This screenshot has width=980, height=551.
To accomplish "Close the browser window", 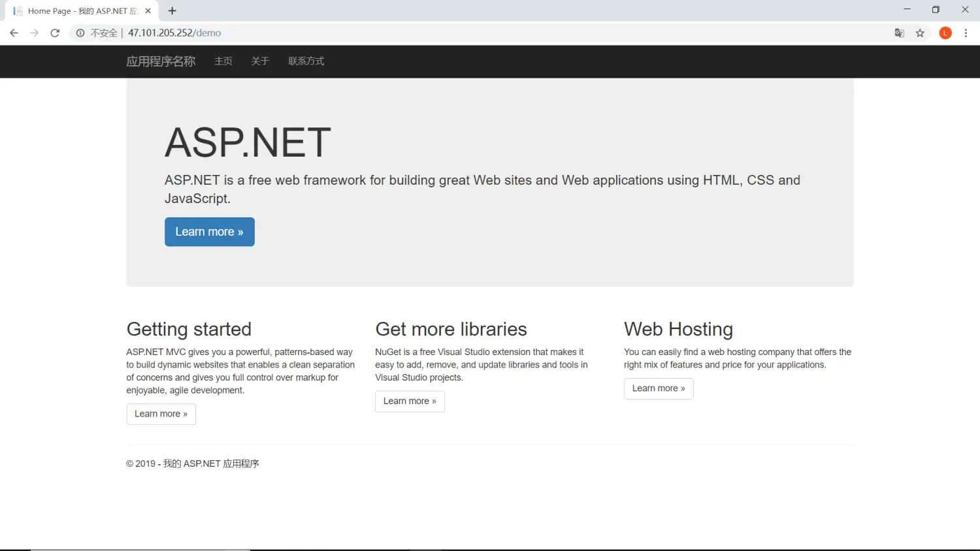I will (x=965, y=10).
